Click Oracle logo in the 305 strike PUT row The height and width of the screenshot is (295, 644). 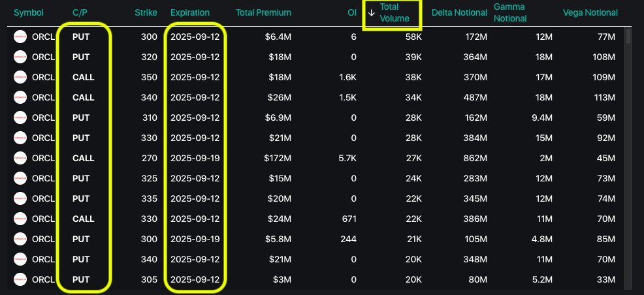click(x=20, y=279)
